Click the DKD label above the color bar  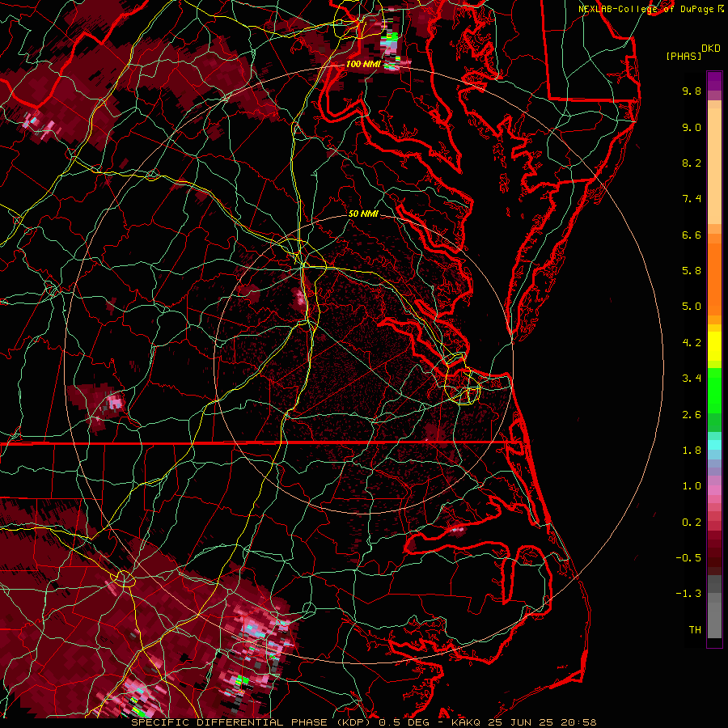[x=711, y=49]
